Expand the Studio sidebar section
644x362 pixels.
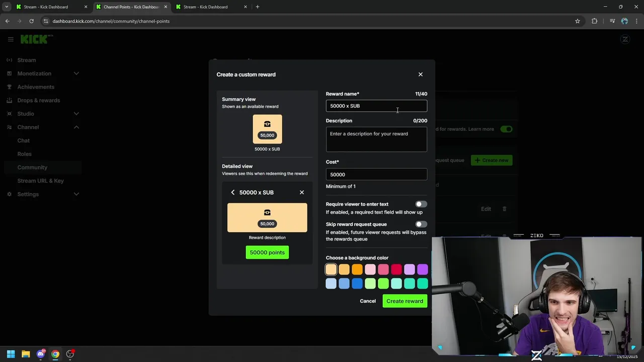point(76,114)
